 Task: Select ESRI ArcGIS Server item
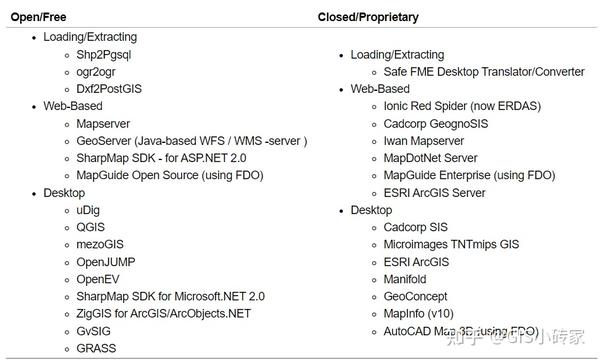click(x=434, y=193)
